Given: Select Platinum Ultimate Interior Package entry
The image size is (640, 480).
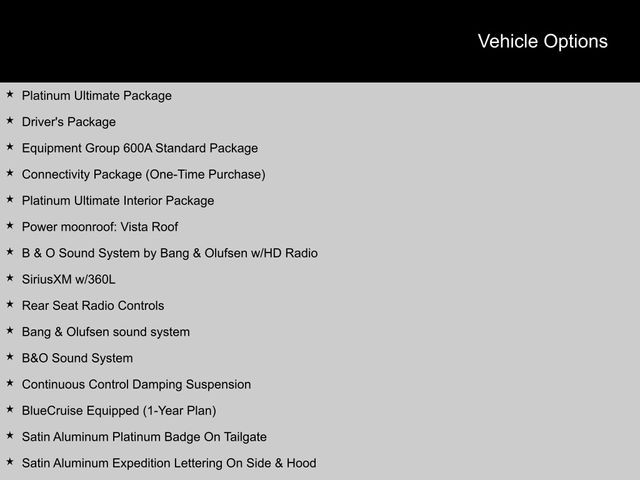Looking at the screenshot, I should click(x=117, y=200).
